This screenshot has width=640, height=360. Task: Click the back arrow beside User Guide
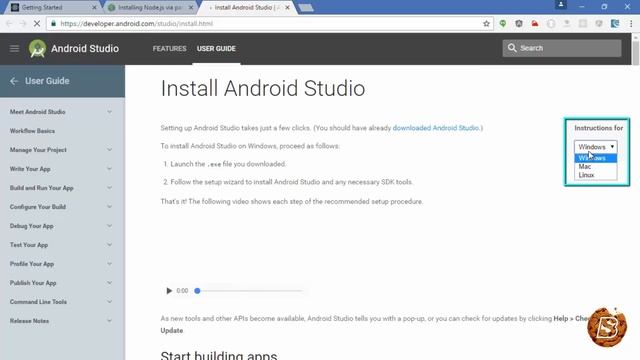(14, 81)
